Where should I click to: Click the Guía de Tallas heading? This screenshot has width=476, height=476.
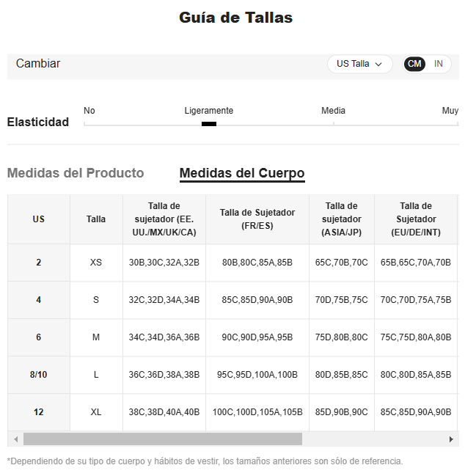pos(236,18)
